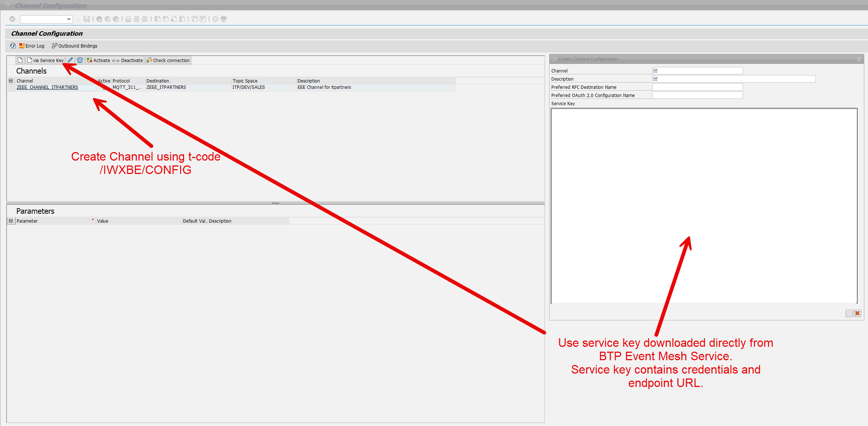Open Parameters table layout settings icon

tap(11, 221)
